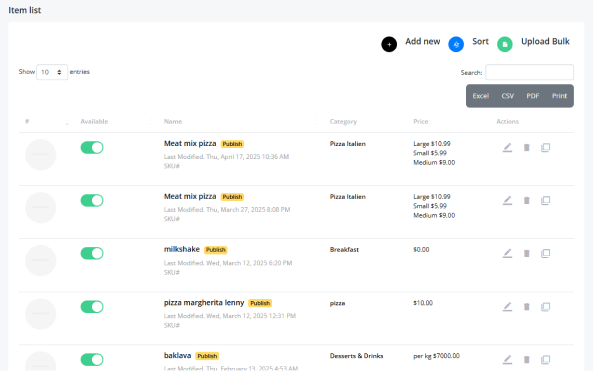Click the thumbnail of April 17 Meat mix pizza
The width and height of the screenshot is (593, 371).
tap(40, 155)
